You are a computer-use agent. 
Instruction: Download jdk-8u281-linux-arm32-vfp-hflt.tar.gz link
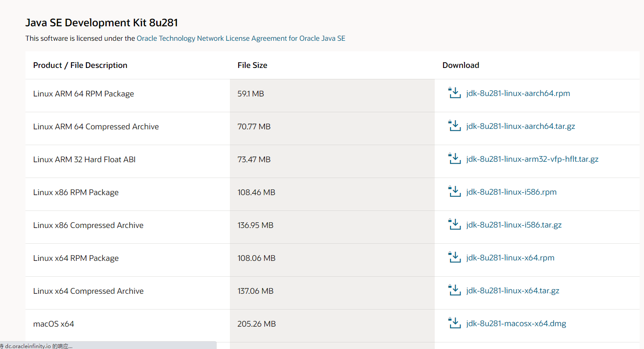tap(532, 159)
